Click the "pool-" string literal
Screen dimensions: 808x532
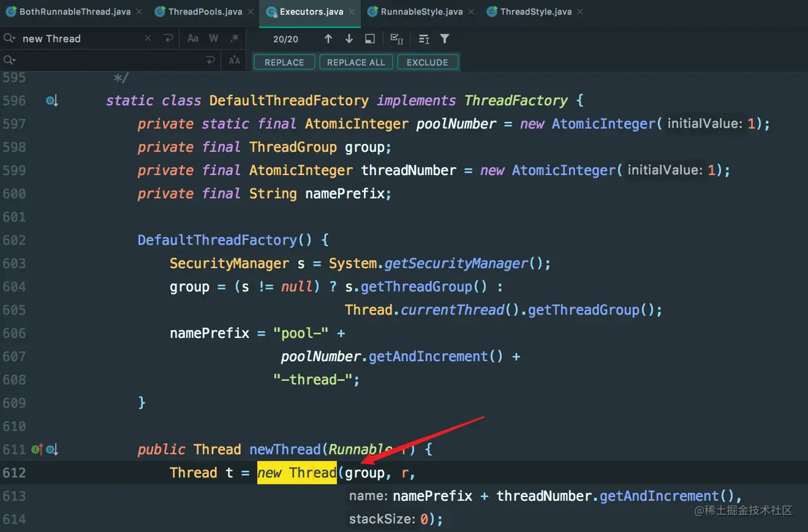(x=301, y=333)
